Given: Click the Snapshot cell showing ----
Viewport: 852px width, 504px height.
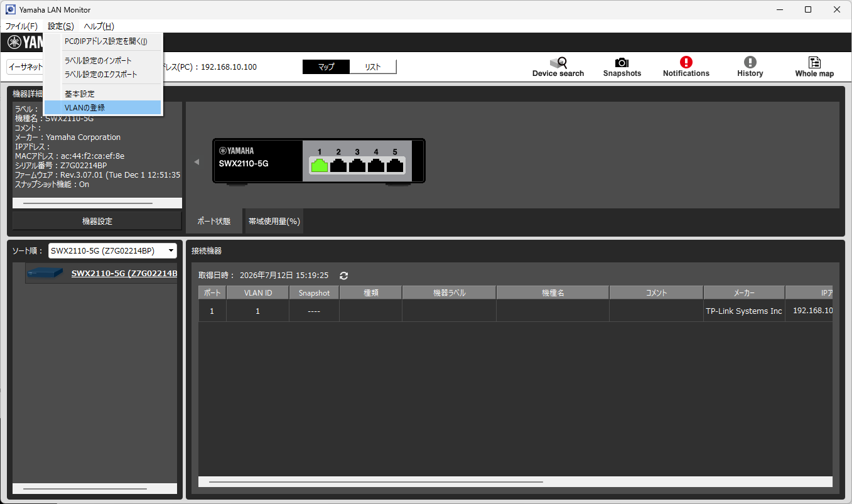Looking at the screenshot, I should pos(315,311).
